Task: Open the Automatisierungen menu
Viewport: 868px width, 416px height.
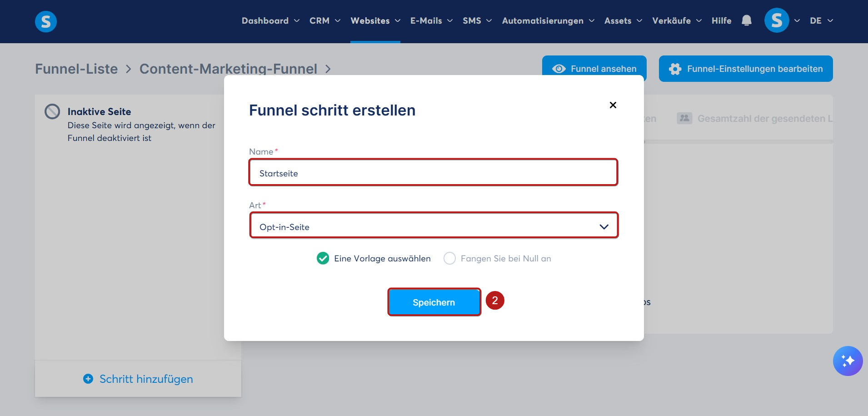Action: point(548,21)
